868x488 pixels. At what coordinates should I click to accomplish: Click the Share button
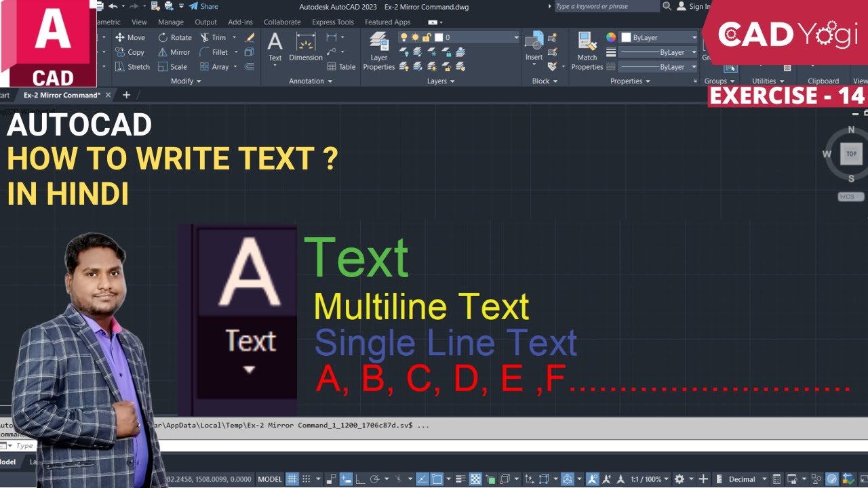click(203, 6)
